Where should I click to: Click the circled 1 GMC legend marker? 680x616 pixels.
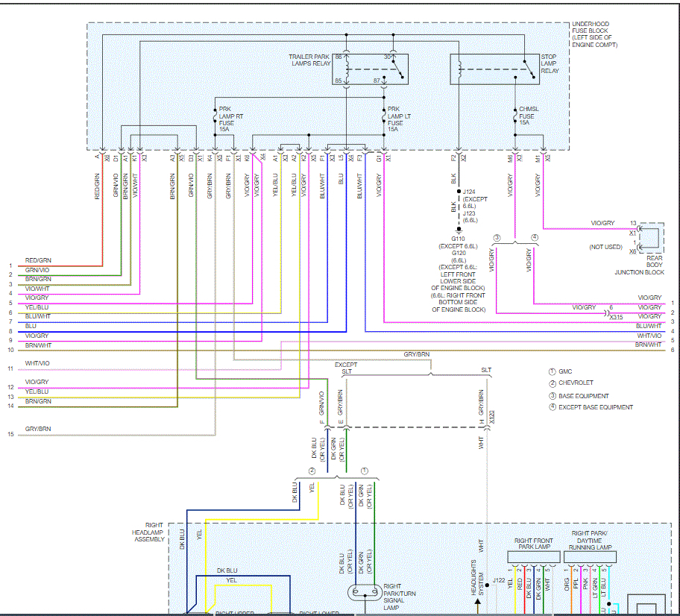point(552,371)
